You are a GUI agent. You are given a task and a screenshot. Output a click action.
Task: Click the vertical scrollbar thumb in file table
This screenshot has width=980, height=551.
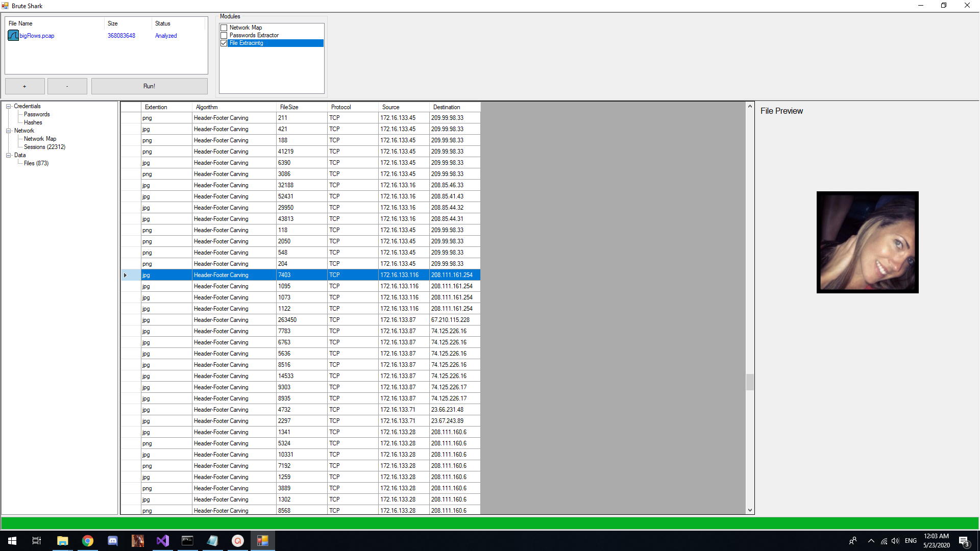click(750, 382)
